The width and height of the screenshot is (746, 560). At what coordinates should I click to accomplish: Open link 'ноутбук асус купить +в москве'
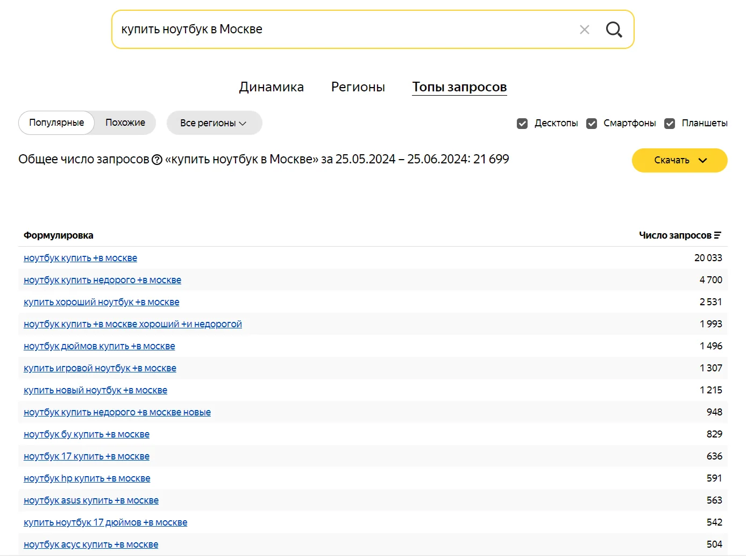[x=91, y=544]
